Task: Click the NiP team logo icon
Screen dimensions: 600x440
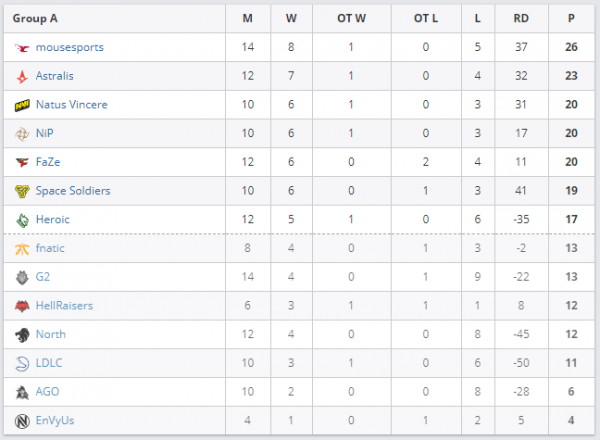Action: coord(22,133)
